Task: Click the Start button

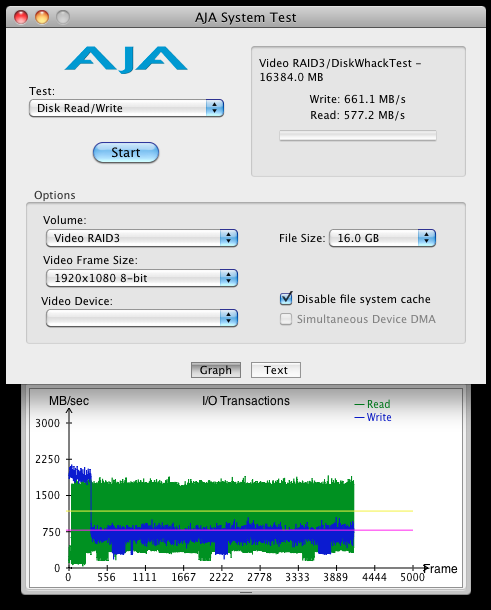Action: [126, 152]
